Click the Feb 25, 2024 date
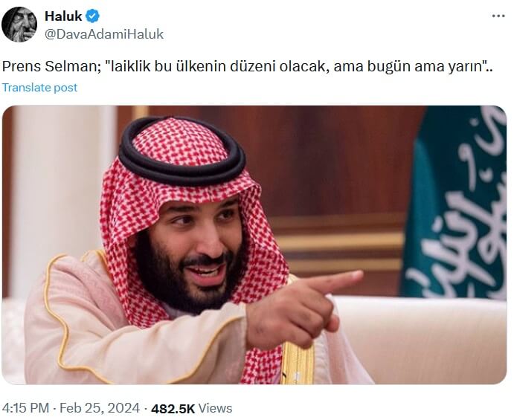Screen dimensions: 514x420 [x=100, y=408]
